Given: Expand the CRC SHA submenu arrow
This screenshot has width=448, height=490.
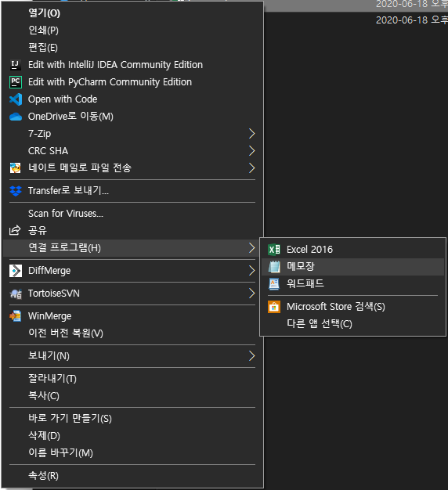Looking at the screenshot, I should tap(251, 151).
